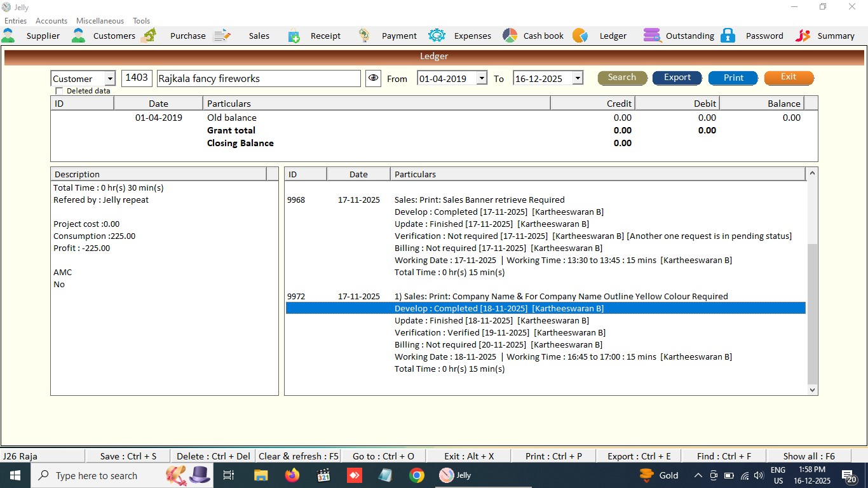Open the network status tray icon
Image resolution: width=868 pixels, height=488 pixels.
[744, 475]
